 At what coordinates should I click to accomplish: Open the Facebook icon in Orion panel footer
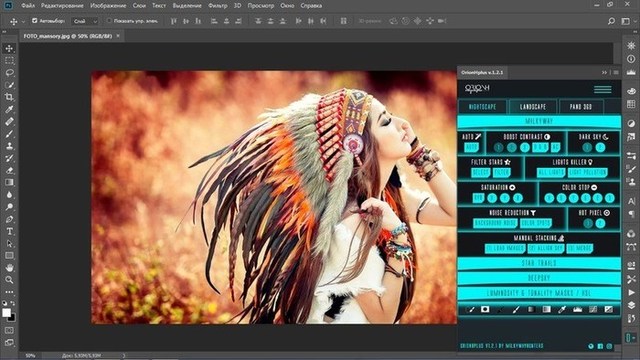click(600, 346)
